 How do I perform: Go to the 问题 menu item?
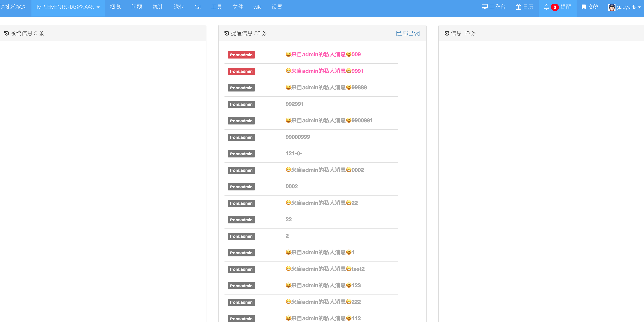tap(136, 7)
